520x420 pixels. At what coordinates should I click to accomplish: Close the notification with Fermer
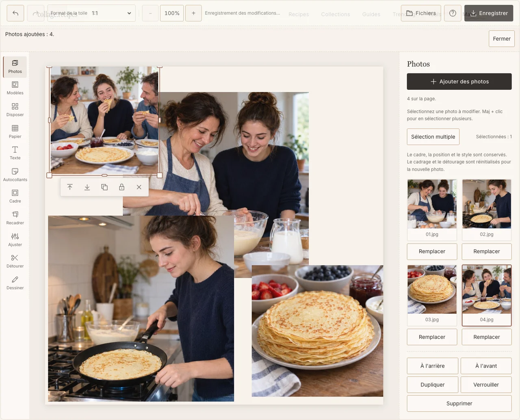click(x=502, y=39)
